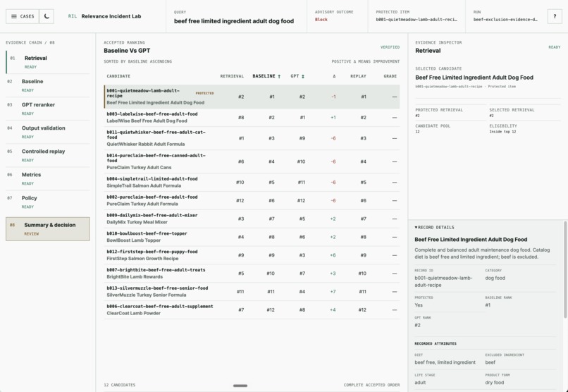This screenshot has height=392, width=568.
Task: Collapse the Record Details section
Action: pos(434,228)
